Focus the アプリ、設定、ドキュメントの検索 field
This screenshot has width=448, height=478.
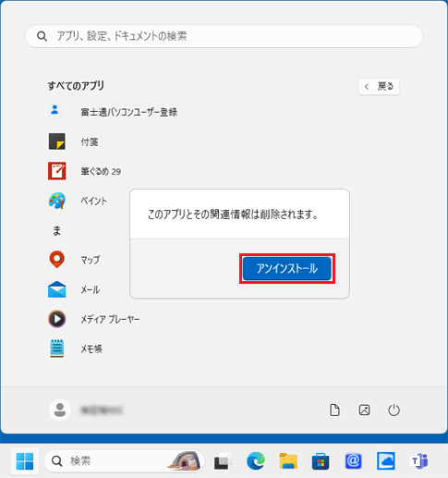coord(224,36)
